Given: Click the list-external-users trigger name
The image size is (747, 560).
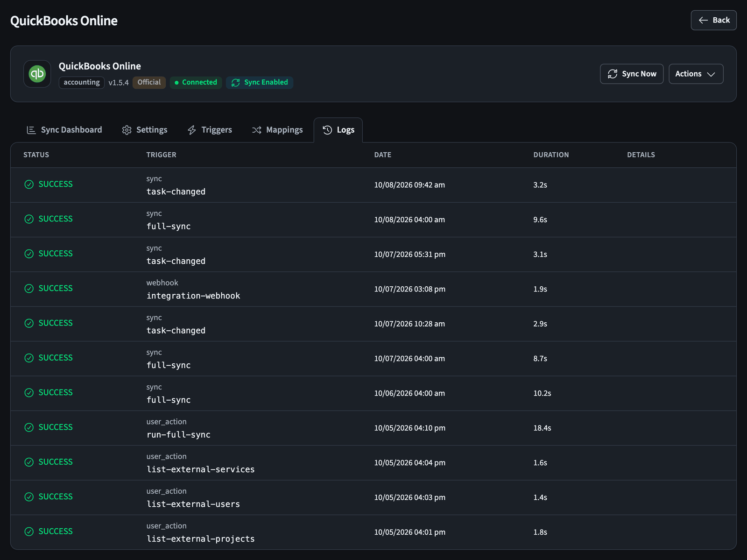Looking at the screenshot, I should [193, 504].
